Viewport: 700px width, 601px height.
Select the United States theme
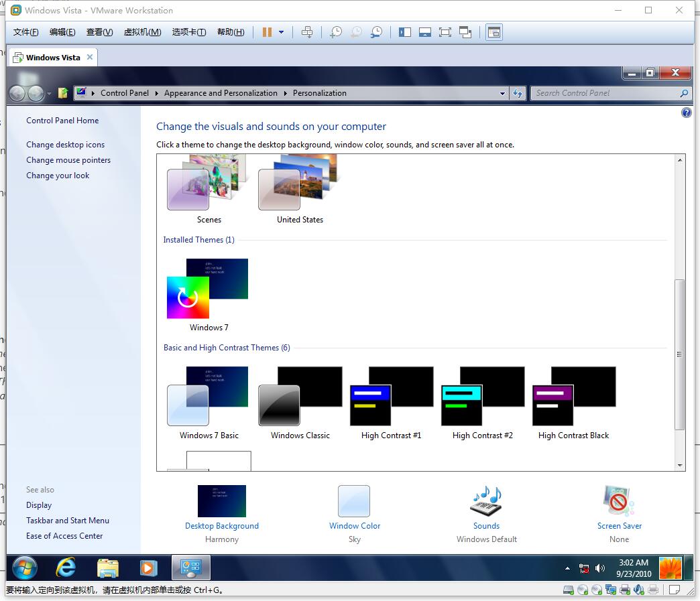300,189
